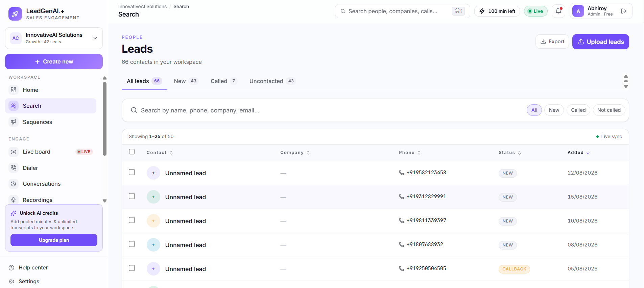Click the phone icon beside +919582123458

click(x=401, y=173)
